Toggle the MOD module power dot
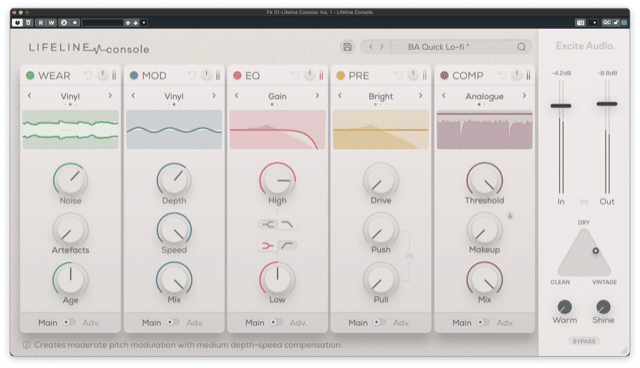Image resolution: width=640 pixels, height=368 pixels. click(134, 75)
